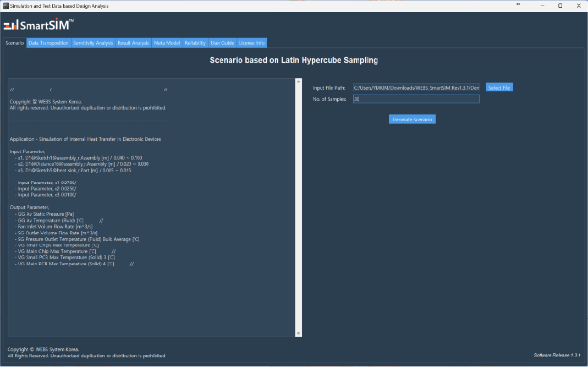The width and height of the screenshot is (588, 367).
Task: Click the Generate Scenario button
Action: [412, 119]
